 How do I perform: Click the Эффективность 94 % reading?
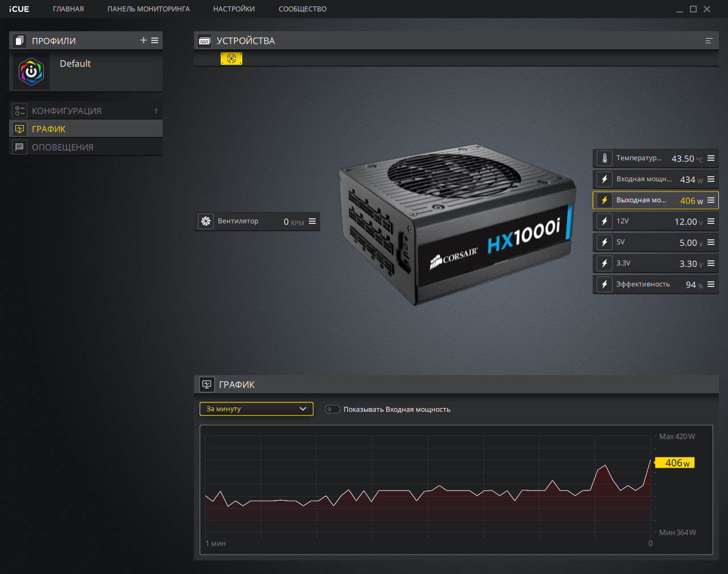click(694, 285)
